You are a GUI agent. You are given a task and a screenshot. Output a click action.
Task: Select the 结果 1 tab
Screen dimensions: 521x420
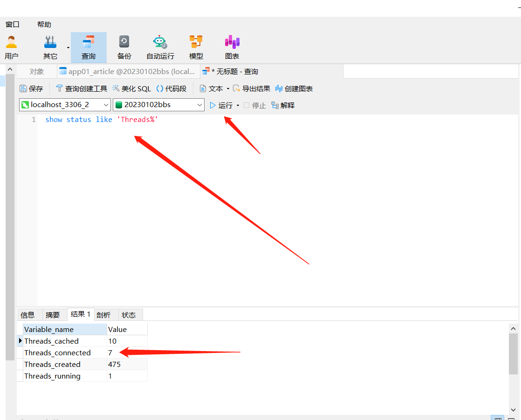(x=81, y=314)
